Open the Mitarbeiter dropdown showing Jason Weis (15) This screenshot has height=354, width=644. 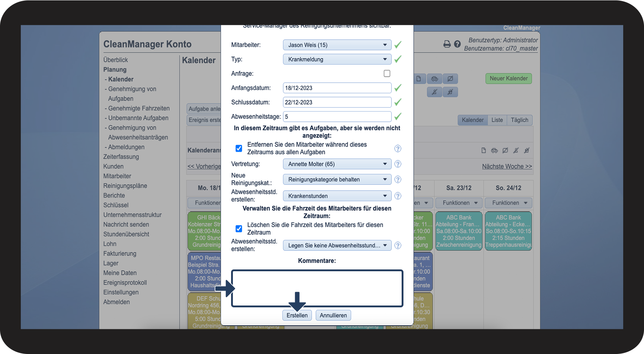[337, 45]
